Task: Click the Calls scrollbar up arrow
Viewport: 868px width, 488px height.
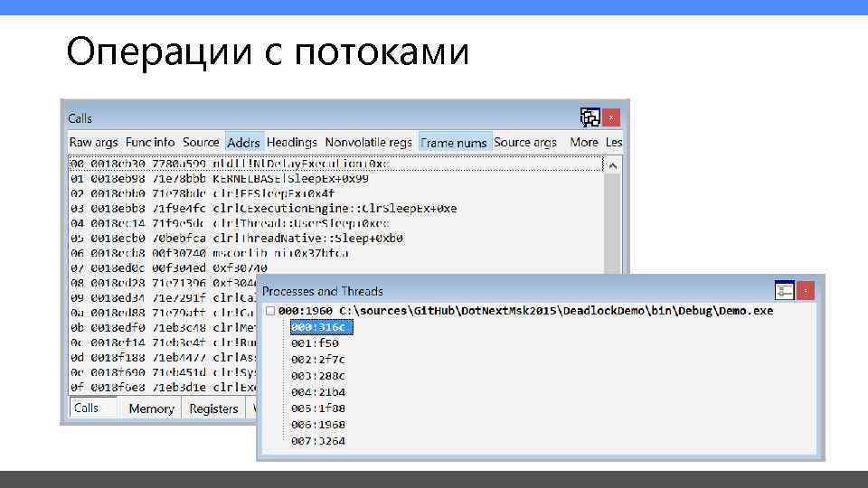Action: [x=613, y=164]
